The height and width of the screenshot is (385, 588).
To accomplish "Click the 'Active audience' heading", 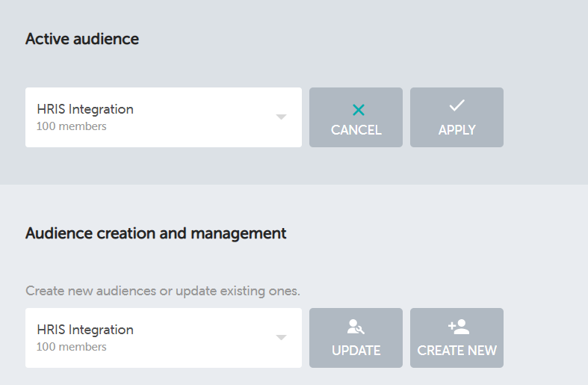I will pos(82,39).
